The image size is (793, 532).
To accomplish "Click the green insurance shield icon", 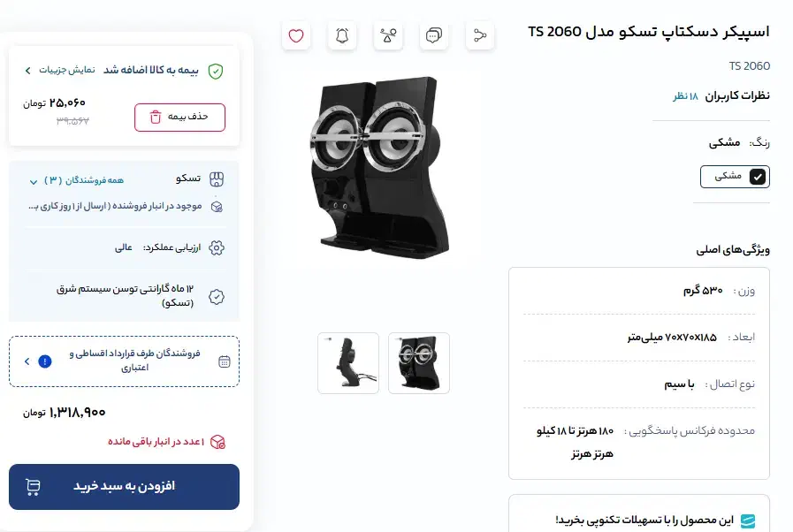I will [x=216, y=72].
